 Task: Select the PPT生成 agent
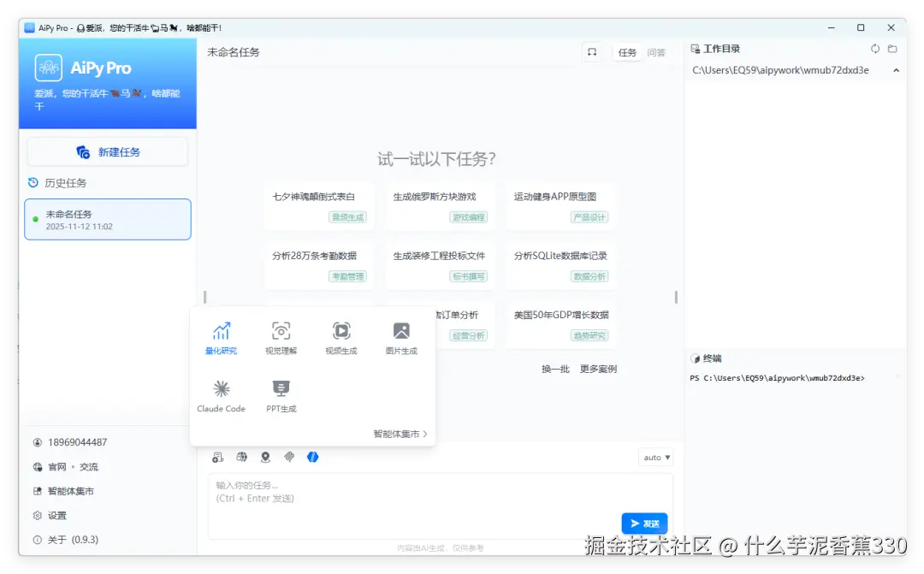click(x=281, y=396)
